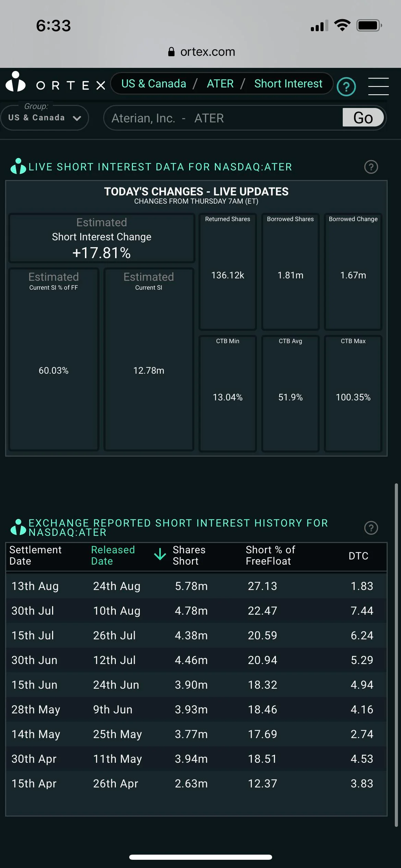
Task: Click the ORTEX icon beside Live Short Interest heading
Action: pos(18,167)
